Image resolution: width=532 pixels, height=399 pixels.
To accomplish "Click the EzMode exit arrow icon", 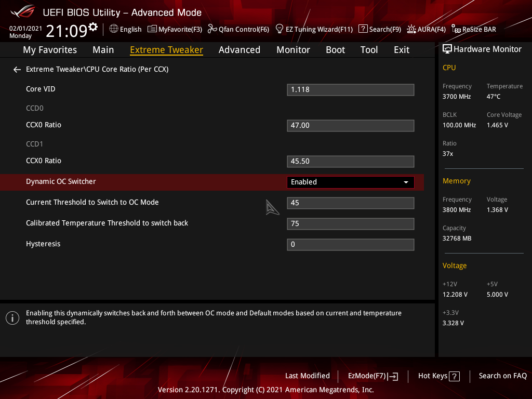I will click(393, 376).
